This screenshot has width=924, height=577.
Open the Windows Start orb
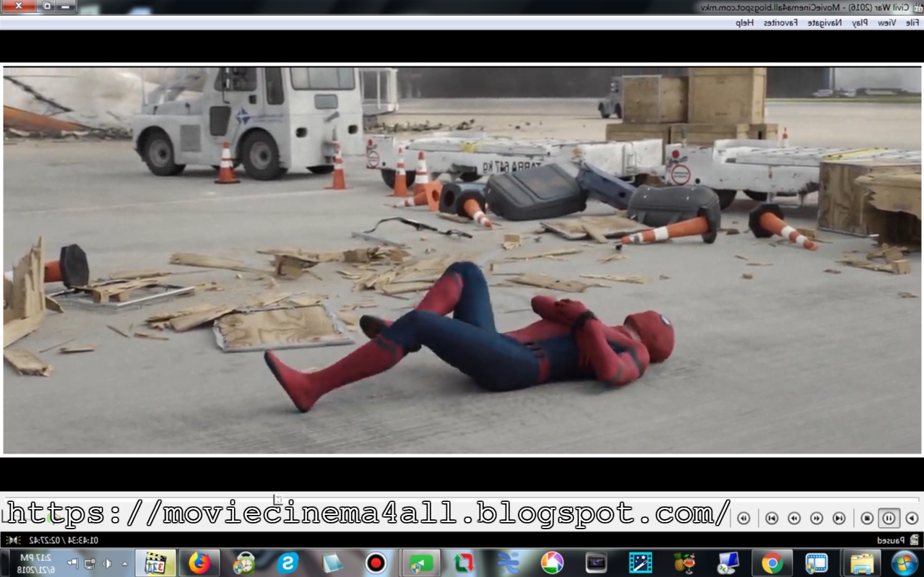(904, 563)
